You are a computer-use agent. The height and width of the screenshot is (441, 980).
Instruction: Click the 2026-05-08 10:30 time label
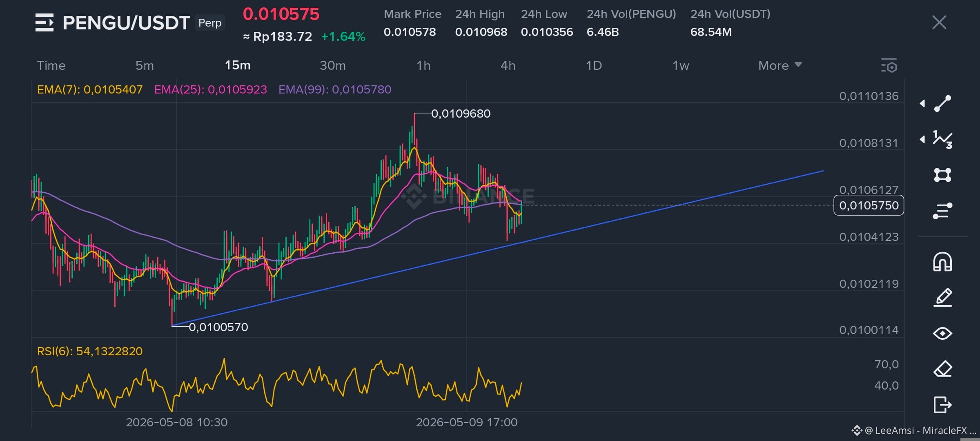176,422
